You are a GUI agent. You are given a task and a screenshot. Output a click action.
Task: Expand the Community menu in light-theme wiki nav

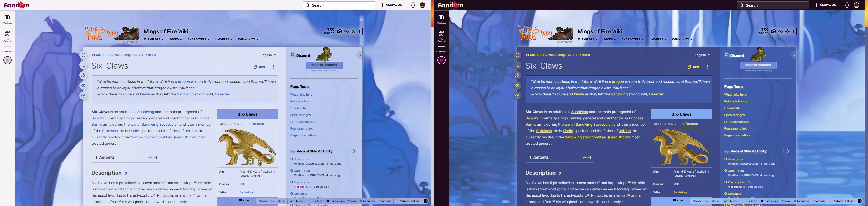pyautogui.click(x=248, y=39)
